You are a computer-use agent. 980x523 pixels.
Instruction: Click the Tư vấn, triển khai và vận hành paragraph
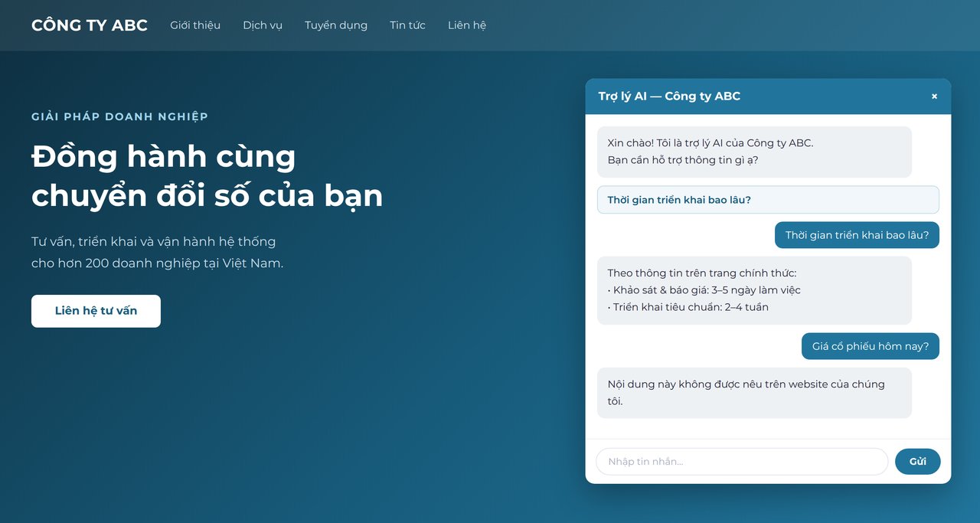point(157,252)
